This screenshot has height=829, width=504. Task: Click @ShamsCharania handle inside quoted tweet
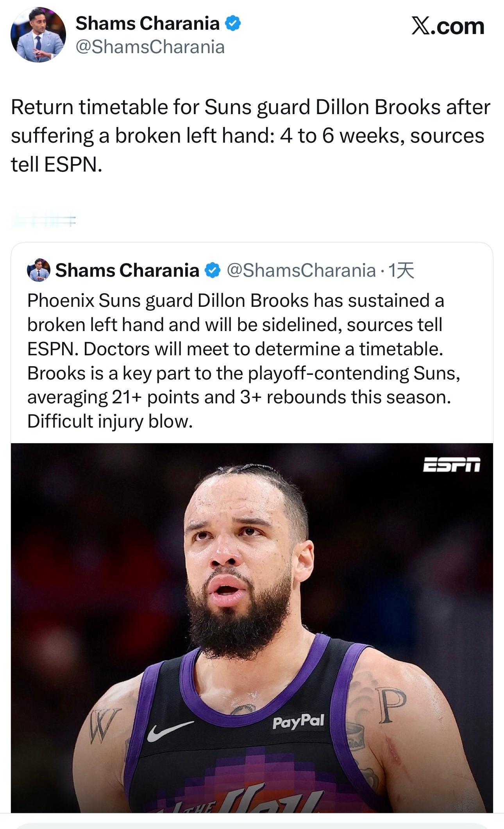[301, 270]
